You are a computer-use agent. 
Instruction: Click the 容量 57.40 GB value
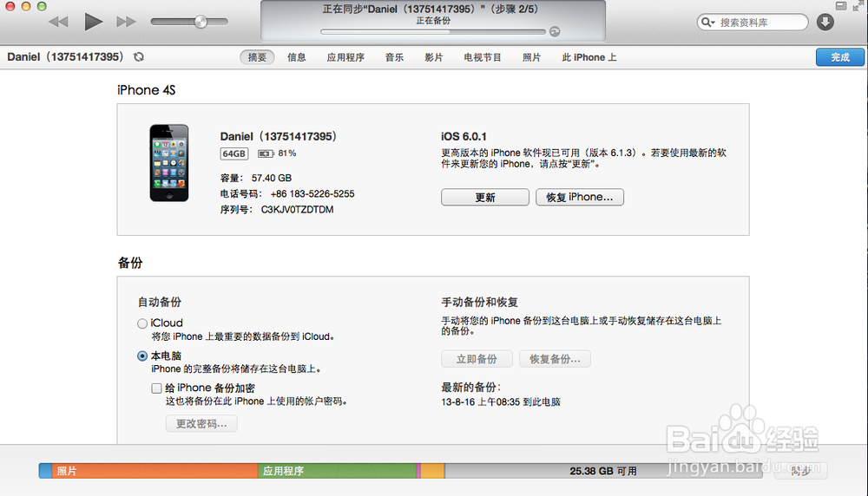click(271, 178)
